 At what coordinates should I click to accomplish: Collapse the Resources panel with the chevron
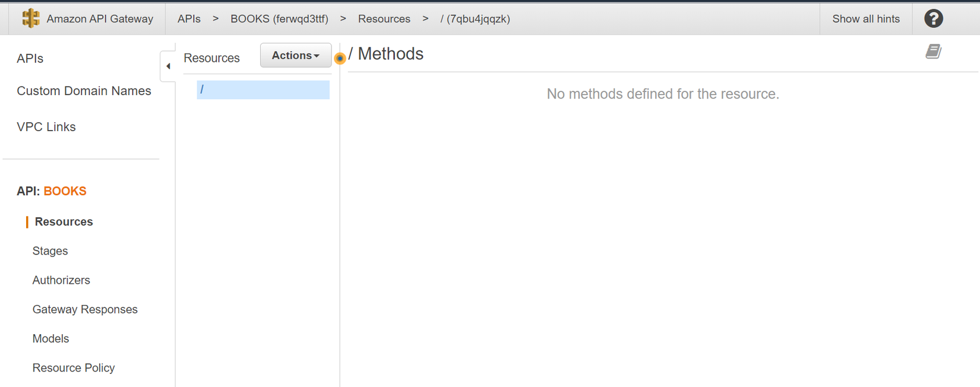(x=167, y=66)
